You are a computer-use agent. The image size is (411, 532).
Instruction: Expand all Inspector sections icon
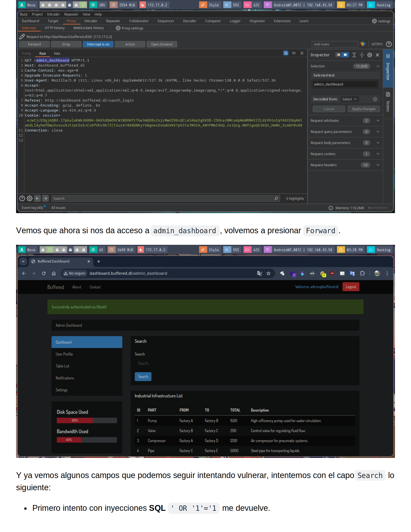(354, 55)
